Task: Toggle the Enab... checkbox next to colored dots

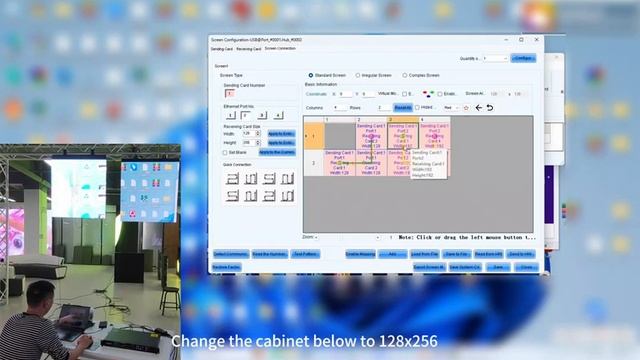Action: [x=440, y=94]
